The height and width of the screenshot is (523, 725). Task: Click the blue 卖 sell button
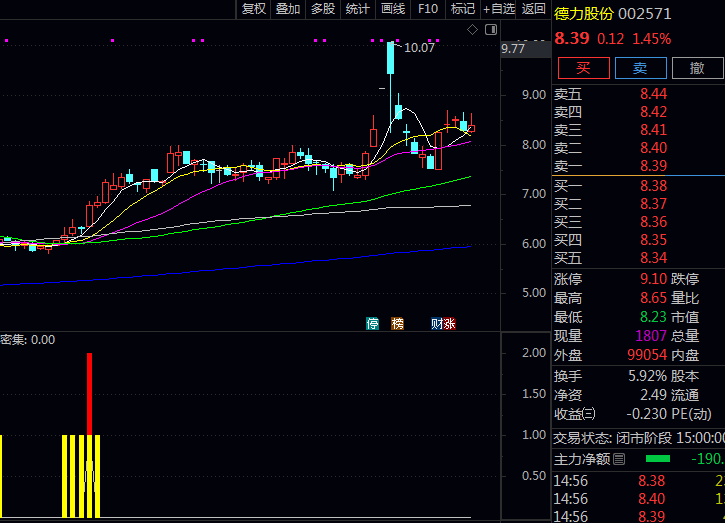[640, 68]
